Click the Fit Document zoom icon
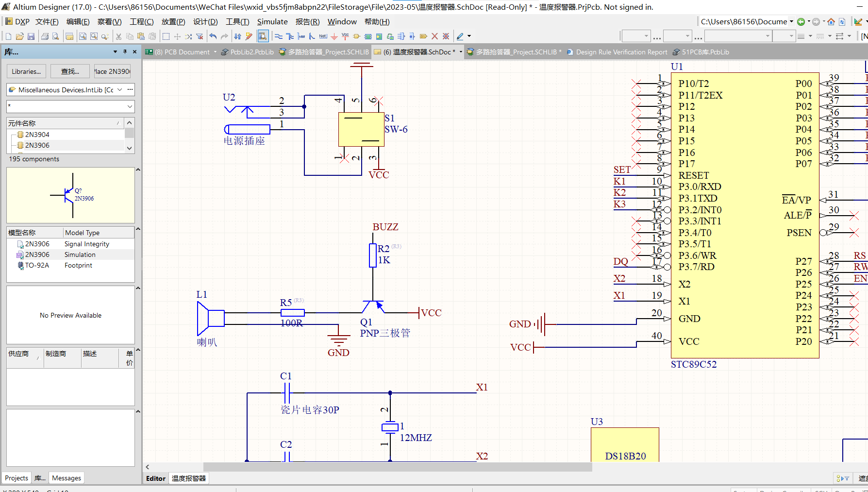This screenshot has height=492, width=868. tap(83, 36)
